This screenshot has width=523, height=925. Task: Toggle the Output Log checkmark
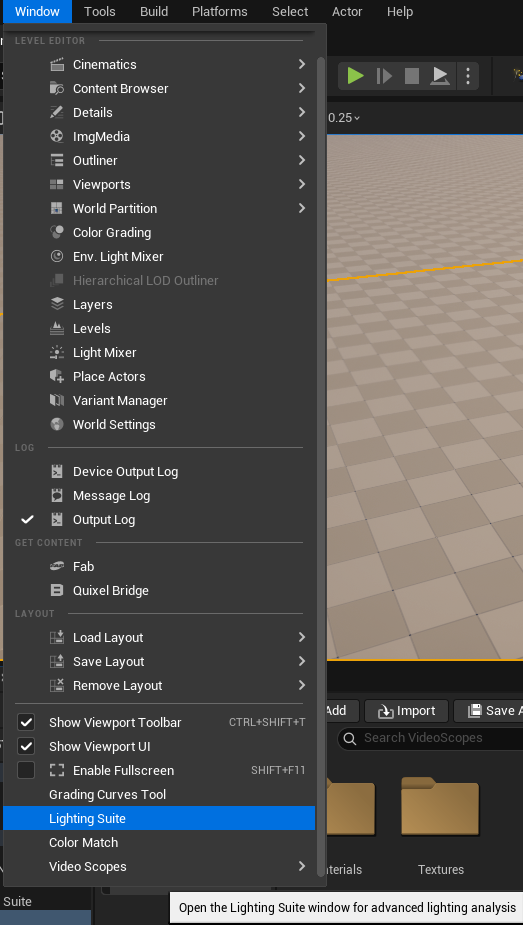(27, 520)
